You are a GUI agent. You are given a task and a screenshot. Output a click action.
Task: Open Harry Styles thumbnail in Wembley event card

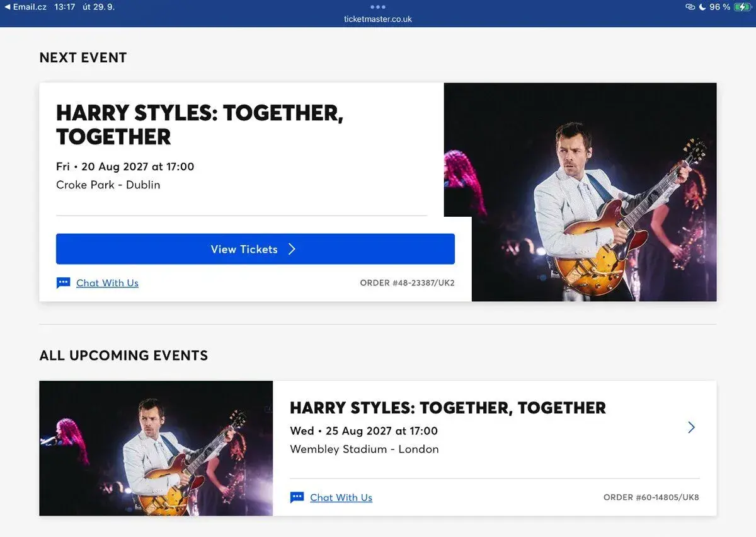coord(156,448)
